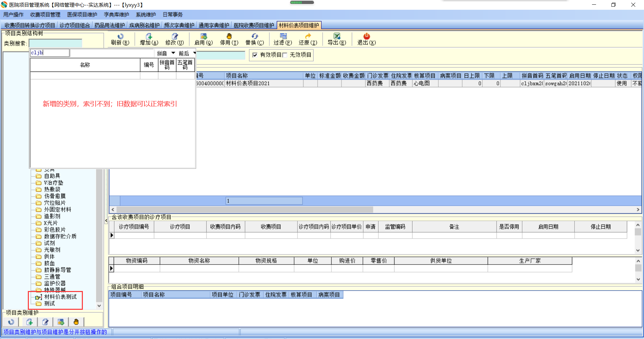Click the 诊疗项目编号 column header
Image resolution: width=644 pixels, height=339 pixels.
(x=134, y=227)
